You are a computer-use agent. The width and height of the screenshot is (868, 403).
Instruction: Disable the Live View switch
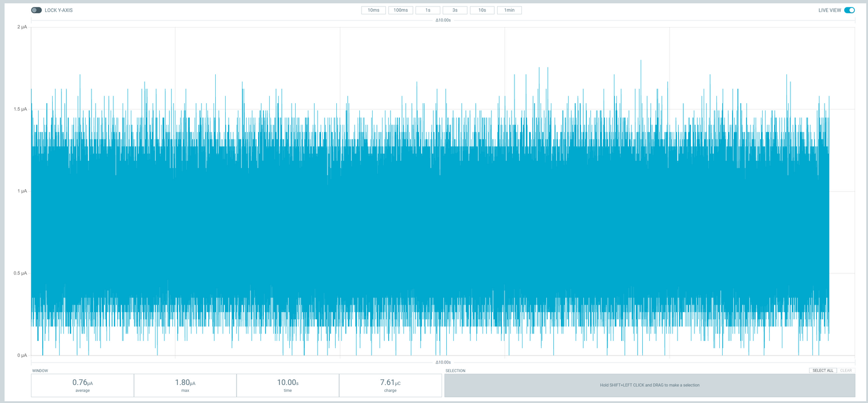tap(849, 10)
